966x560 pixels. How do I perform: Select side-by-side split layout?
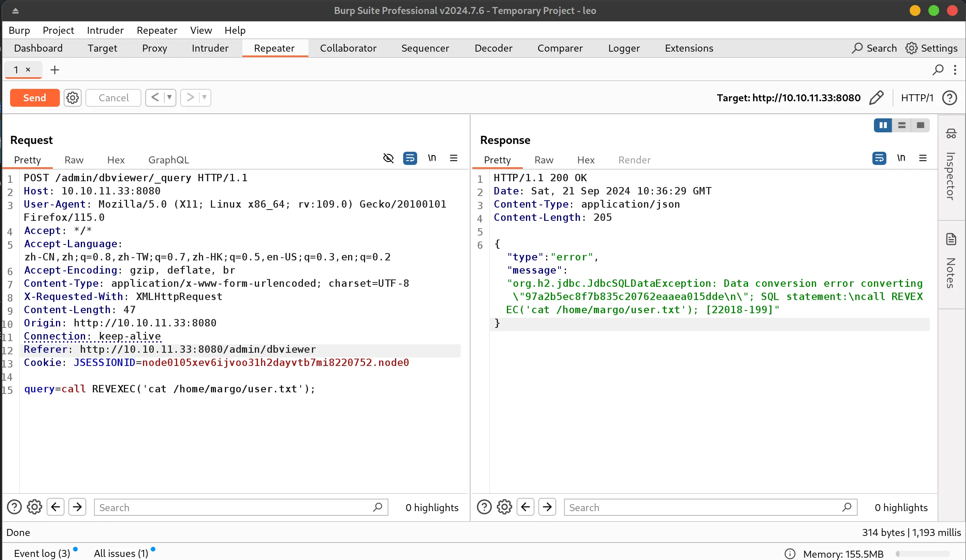(x=883, y=125)
